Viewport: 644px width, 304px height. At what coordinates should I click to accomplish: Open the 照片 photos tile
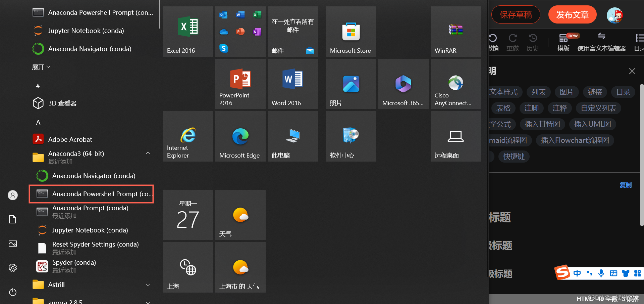tap(351, 84)
